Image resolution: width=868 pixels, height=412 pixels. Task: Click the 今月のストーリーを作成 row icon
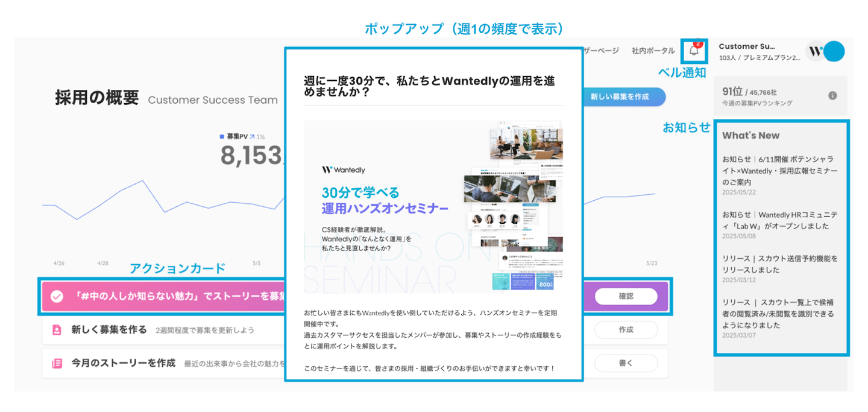click(57, 363)
